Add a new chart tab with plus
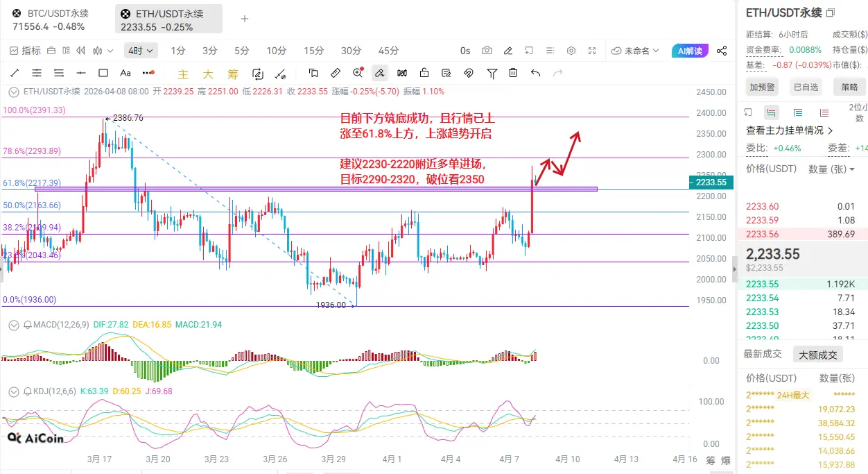 244,19
